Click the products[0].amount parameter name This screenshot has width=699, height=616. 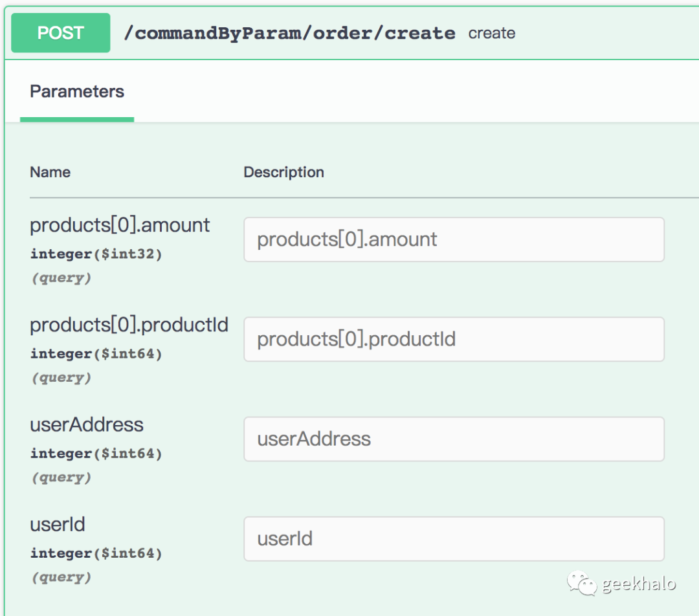pyautogui.click(x=120, y=225)
